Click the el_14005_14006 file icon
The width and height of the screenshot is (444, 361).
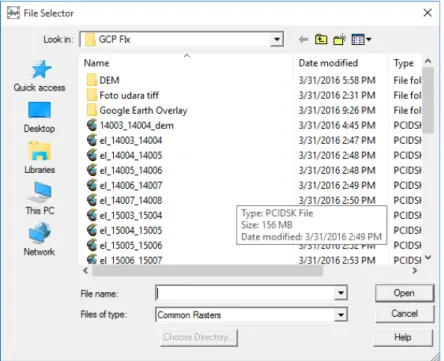(x=92, y=170)
